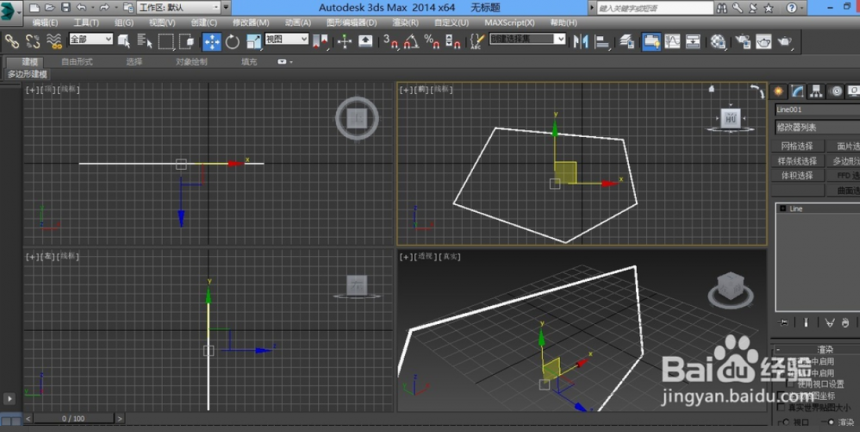Click the keyword search input field
This screenshot has width=860, height=432.
tap(655, 8)
